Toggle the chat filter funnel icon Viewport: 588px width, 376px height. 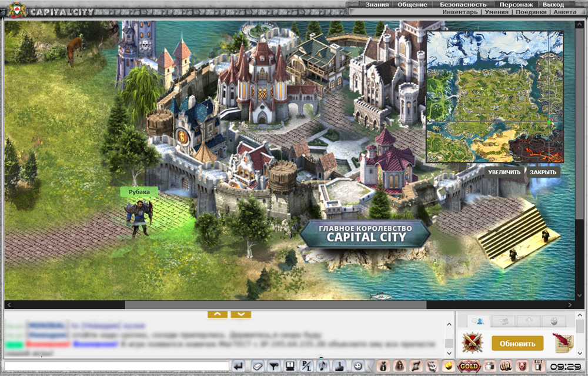tap(273, 366)
